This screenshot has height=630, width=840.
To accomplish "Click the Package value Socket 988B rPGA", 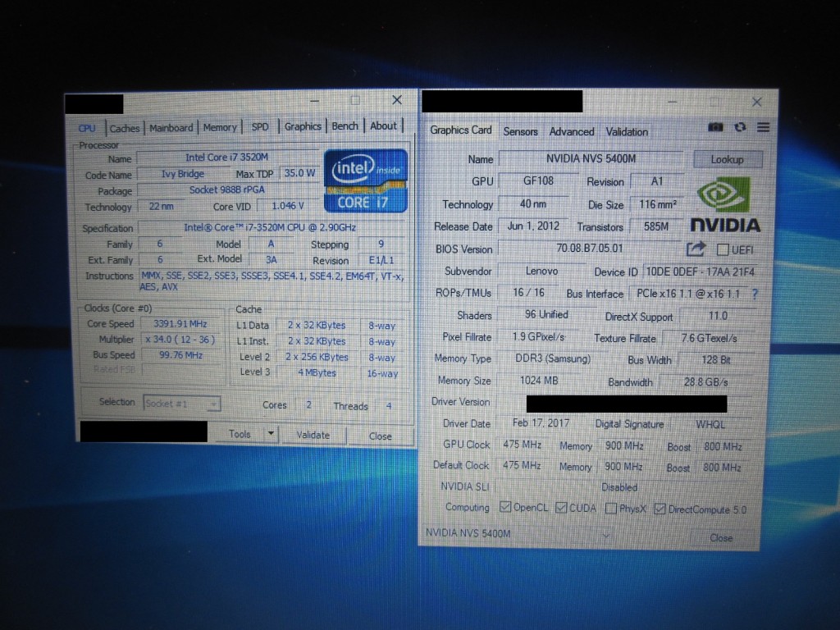I will click(x=227, y=189).
